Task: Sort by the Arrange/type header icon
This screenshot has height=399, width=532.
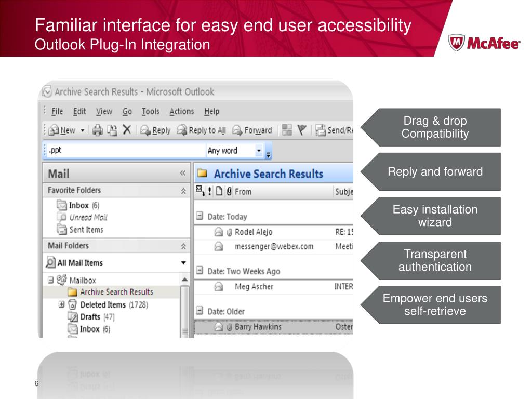Action: [x=200, y=191]
